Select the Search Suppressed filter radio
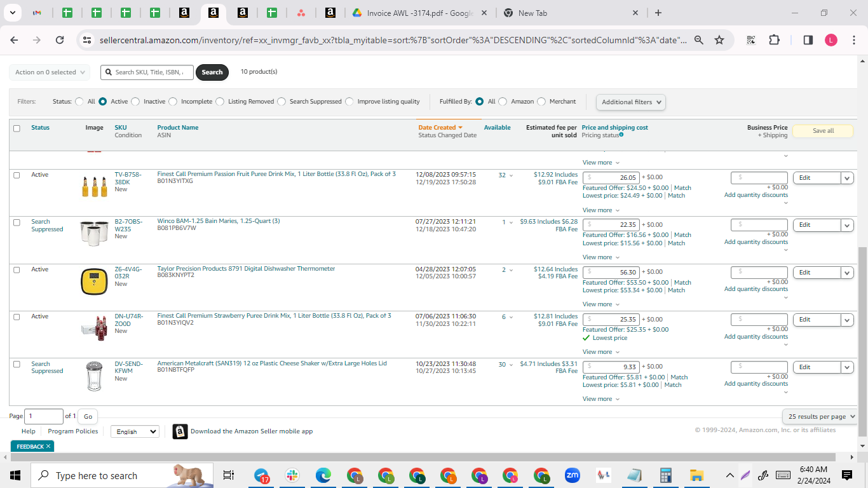The height and width of the screenshot is (488, 868). tap(281, 102)
